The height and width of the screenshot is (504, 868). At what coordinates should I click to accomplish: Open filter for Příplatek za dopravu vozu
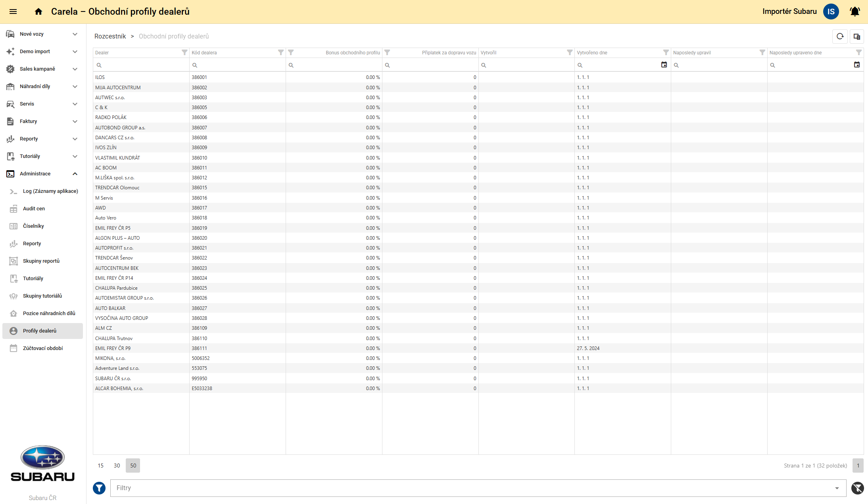coord(388,52)
